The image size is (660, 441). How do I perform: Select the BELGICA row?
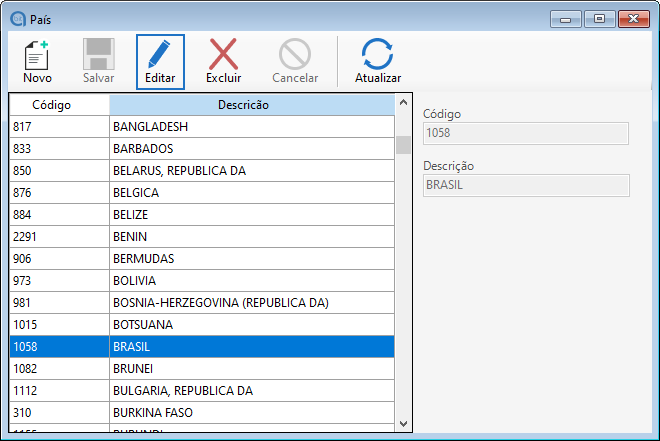tap(202, 193)
